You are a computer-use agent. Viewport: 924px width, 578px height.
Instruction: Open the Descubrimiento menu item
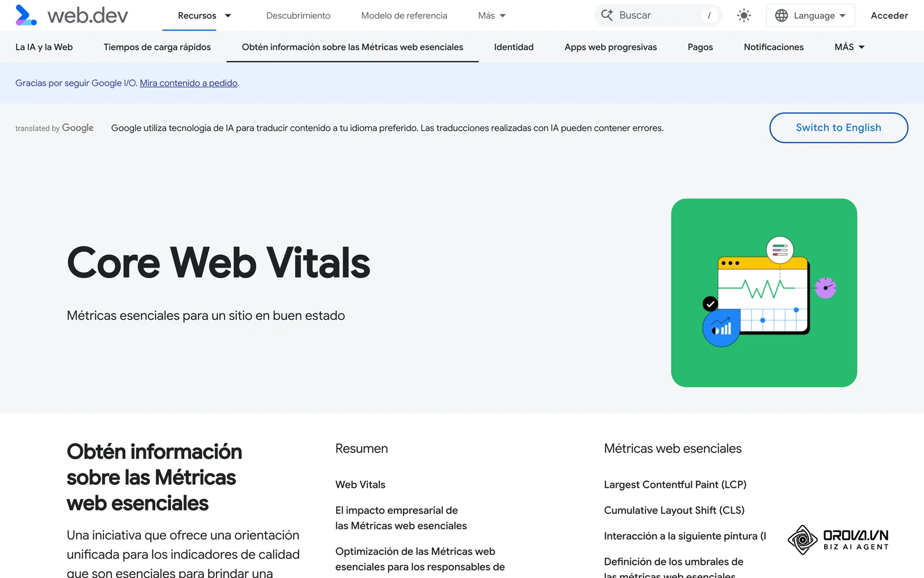point(298,16)
